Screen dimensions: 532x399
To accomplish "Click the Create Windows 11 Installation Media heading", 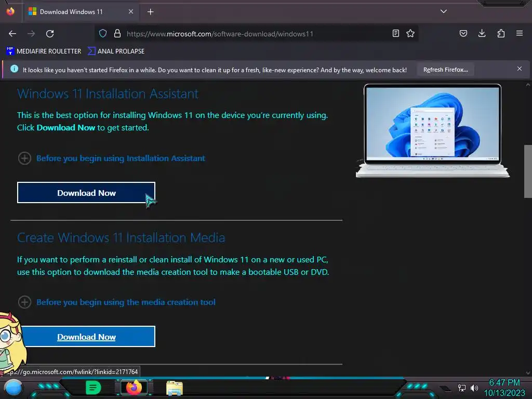I will 121,237.
